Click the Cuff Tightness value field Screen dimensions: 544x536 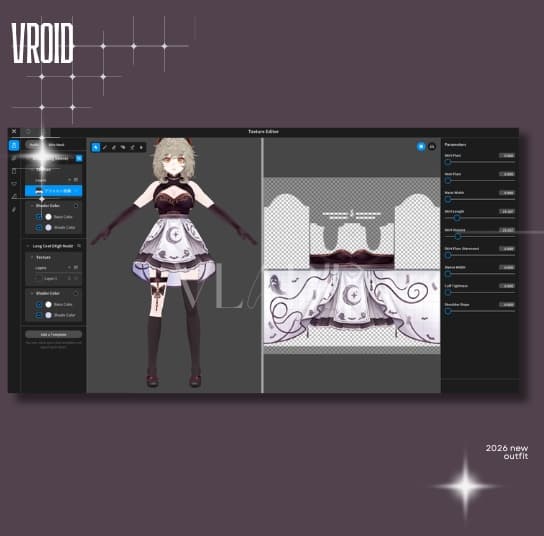[x=507, y=286]
